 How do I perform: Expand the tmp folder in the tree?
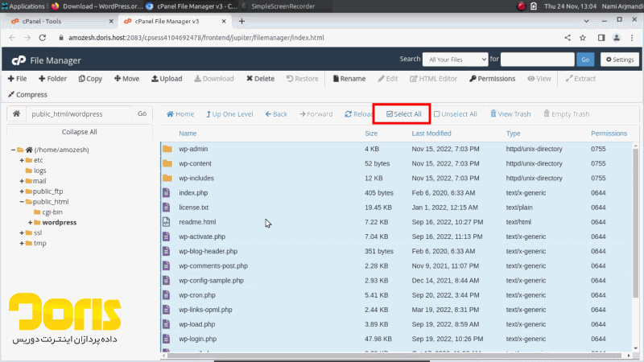(x=22, y=243)
